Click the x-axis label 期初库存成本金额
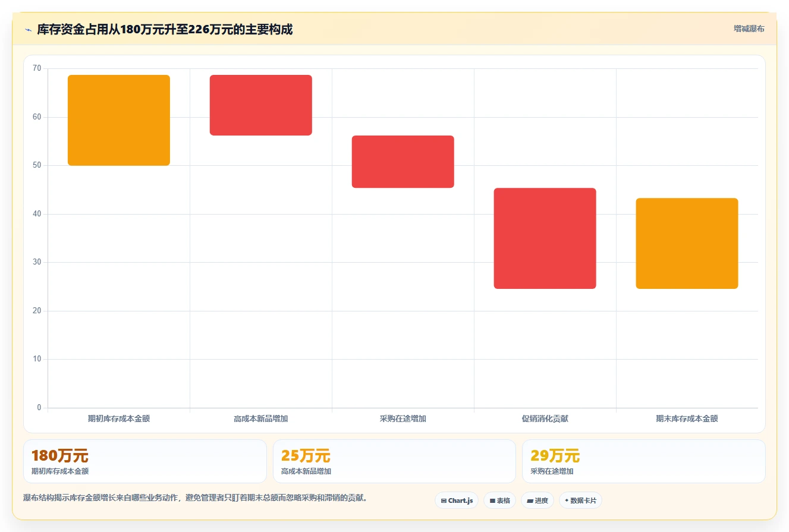789x532 pixels. (119, 418)
